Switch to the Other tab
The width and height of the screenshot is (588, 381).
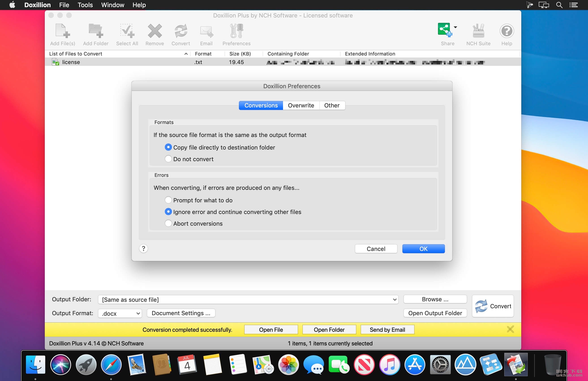[x=332, y=105]
